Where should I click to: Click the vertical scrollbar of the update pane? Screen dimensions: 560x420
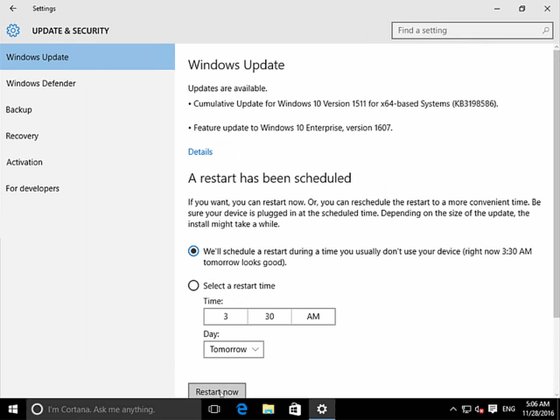click(x=556, y=183)
